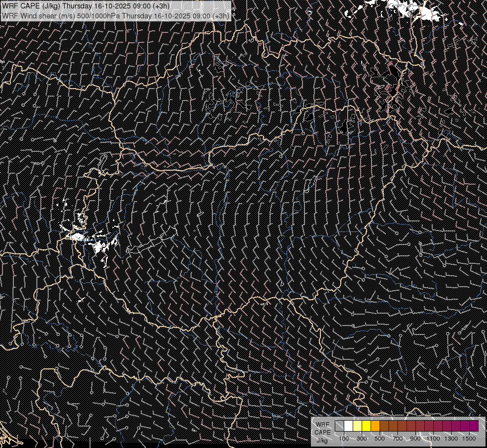Select the bright yellow legend swatch
The height and width of the screenshot is (448, 487).
click(367, 426)
